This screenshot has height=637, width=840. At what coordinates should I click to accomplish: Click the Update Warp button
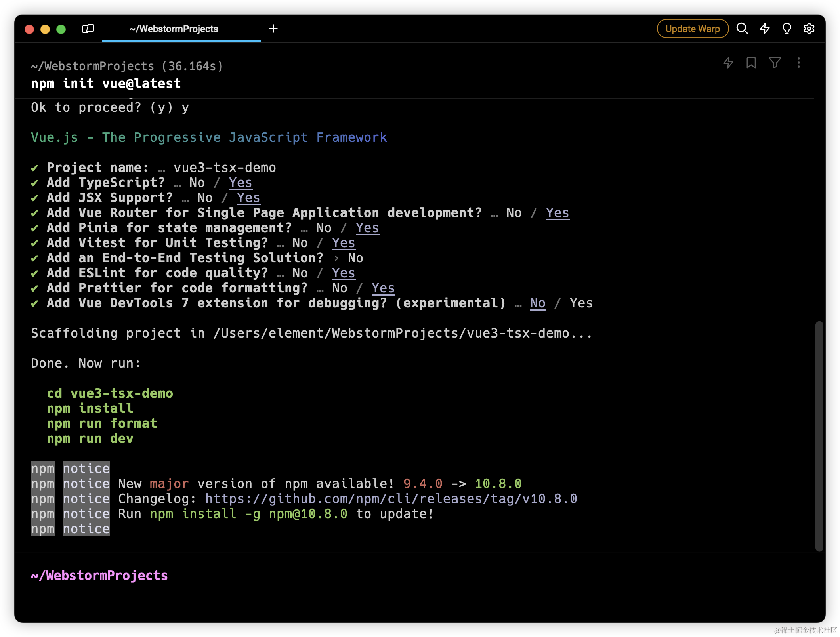tap(692, 29)
